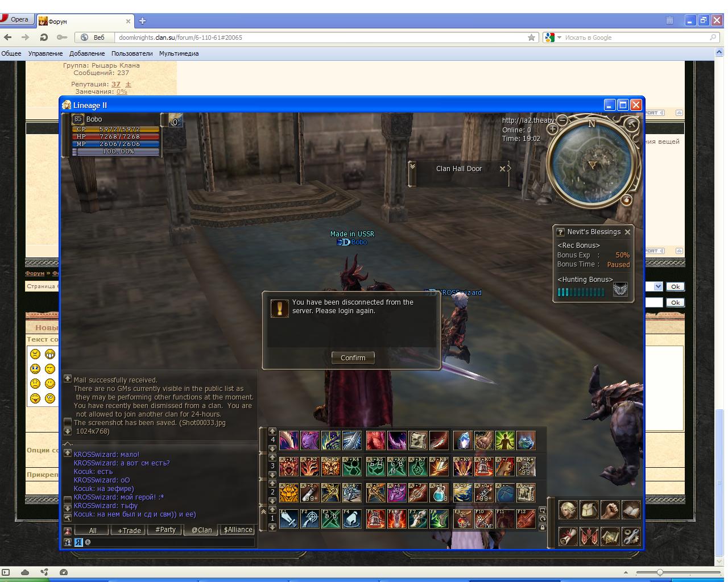Image resolution: width=728 pixels, height=582 pixels.
Task: Open the Map scroll icon in the game menu
Action: [610, 536]
